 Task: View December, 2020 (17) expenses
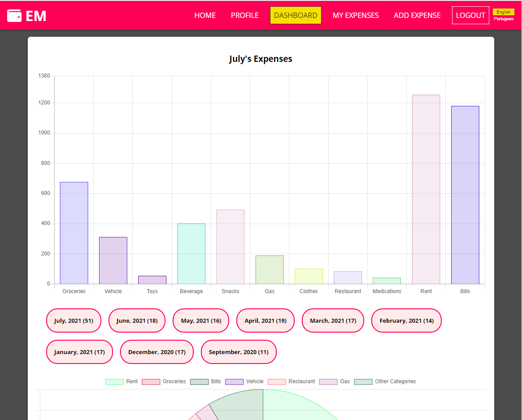157,352
